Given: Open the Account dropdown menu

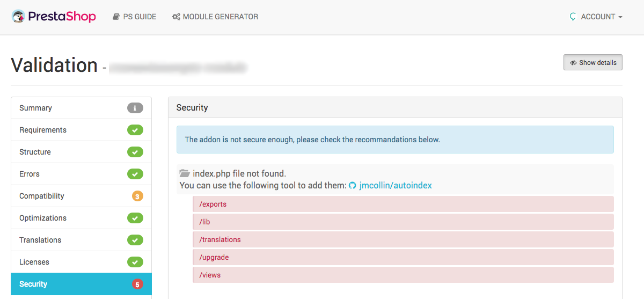Looking at the screenshot, I should coord(596,17).
